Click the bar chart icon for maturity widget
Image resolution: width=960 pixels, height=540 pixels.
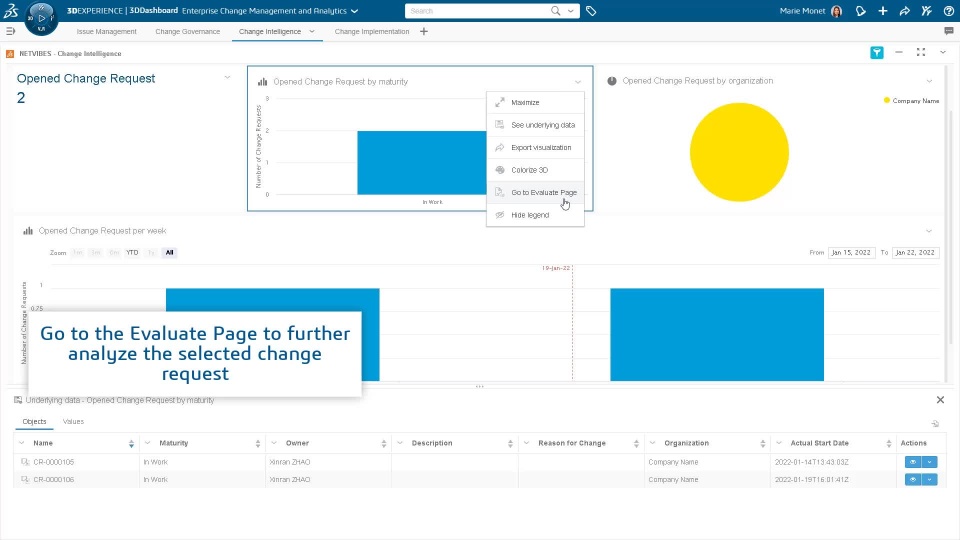tap(263, 81)
